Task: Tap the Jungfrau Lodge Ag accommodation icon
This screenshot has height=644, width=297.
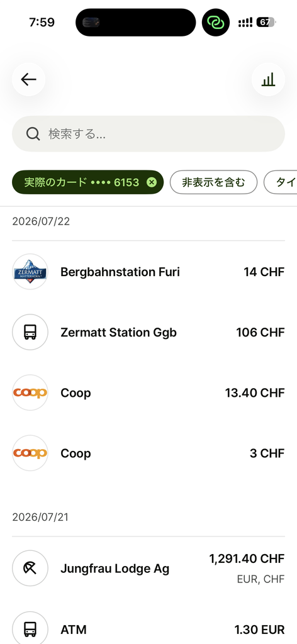Action: point(30,569)
